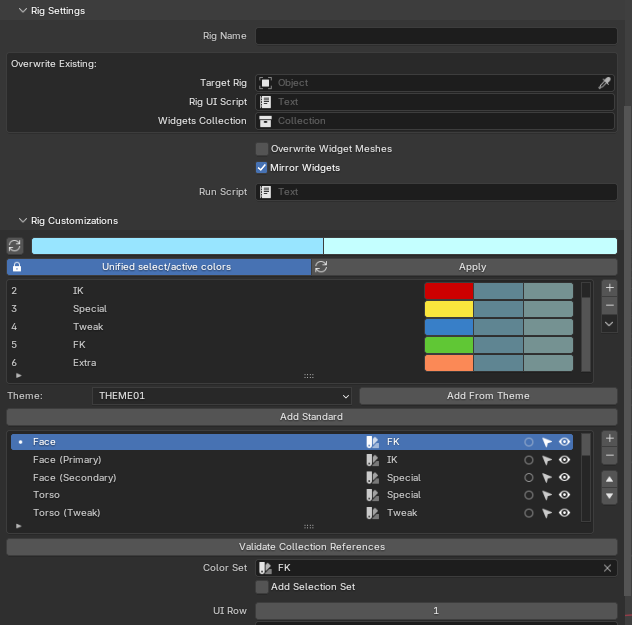632x625 pixels.
Task: Open the THEME01 theme dropdown
Action: click(222, 396)
